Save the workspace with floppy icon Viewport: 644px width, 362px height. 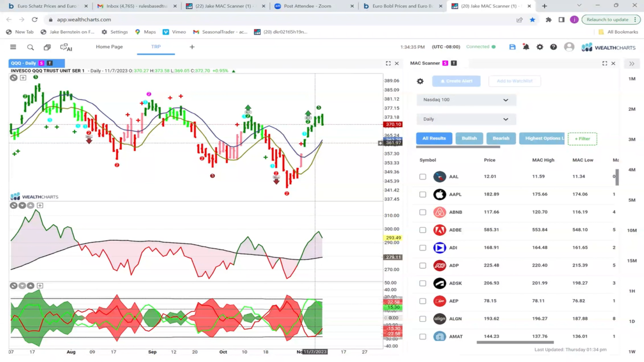coord(512,47)
